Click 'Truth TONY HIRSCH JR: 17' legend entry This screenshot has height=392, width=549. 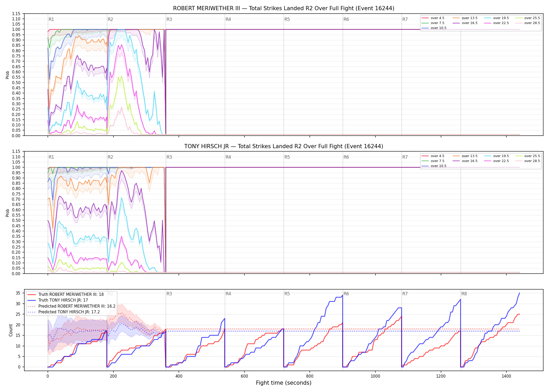coord(58,300)
